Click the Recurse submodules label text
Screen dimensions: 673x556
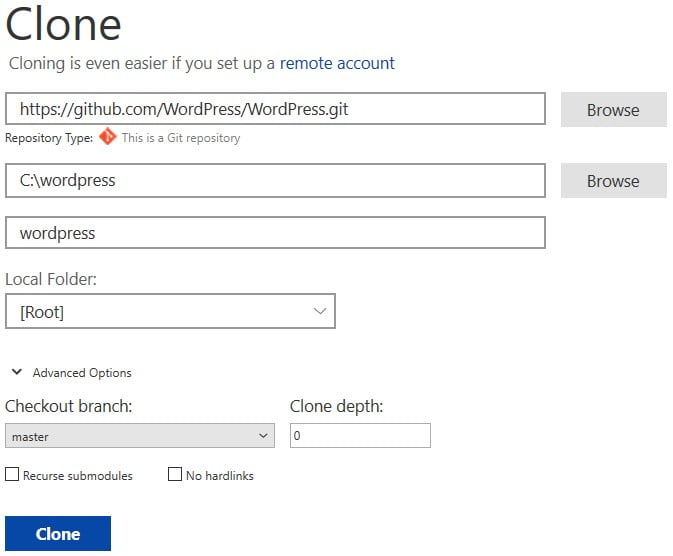pyautogui.click(x=78, y=476)
